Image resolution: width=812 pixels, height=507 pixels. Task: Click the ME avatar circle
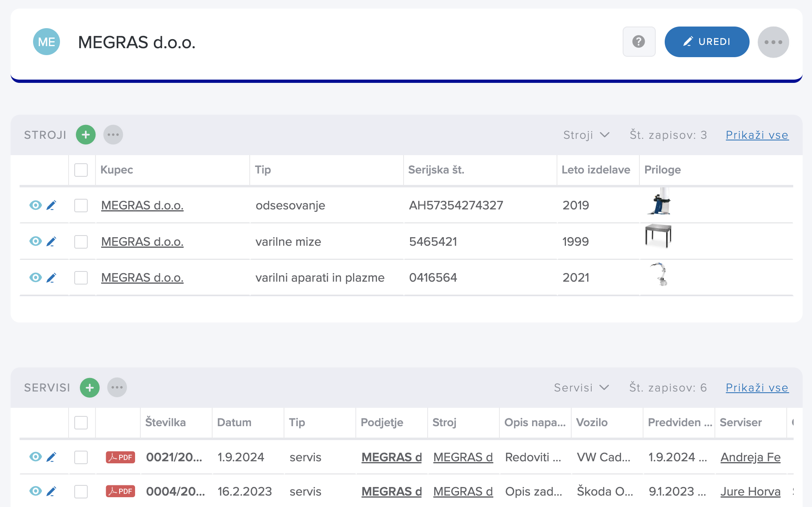tap(47, 42)
